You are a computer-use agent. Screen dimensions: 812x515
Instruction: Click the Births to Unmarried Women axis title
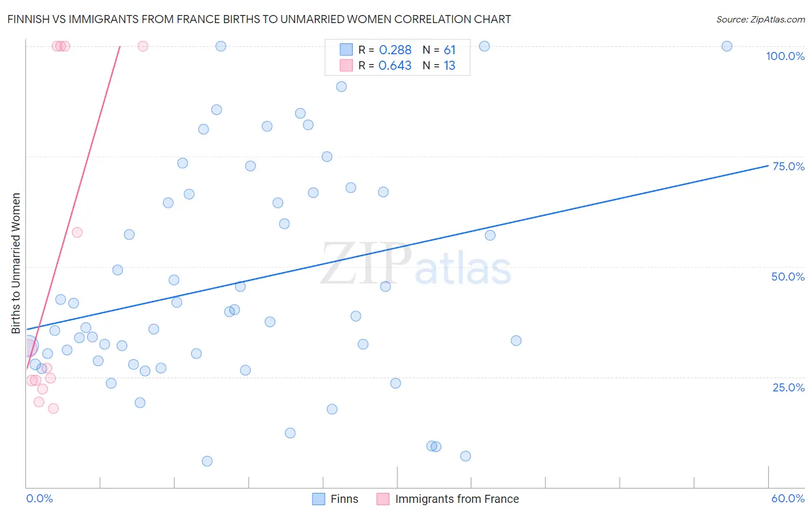pos(16,263)
